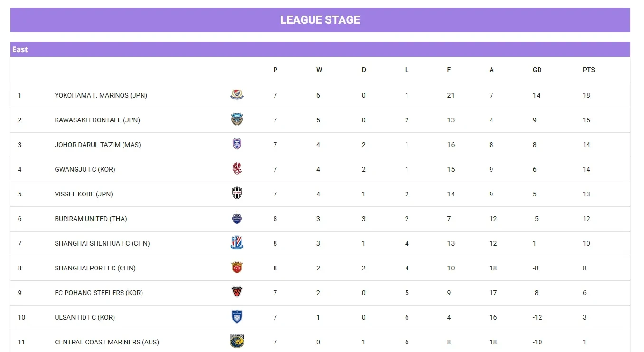Click the W column header
644x352 pixels.
[319, 70]
